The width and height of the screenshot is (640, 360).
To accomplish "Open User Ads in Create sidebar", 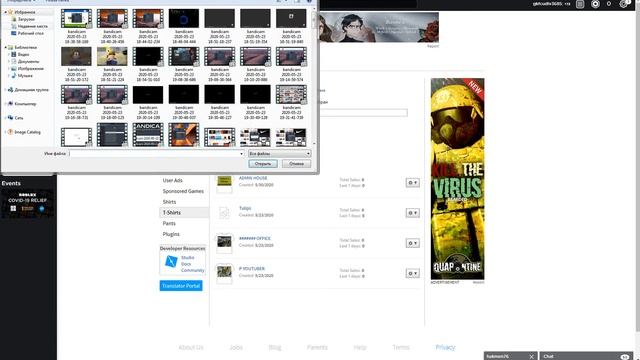I will tap(173, 180).
